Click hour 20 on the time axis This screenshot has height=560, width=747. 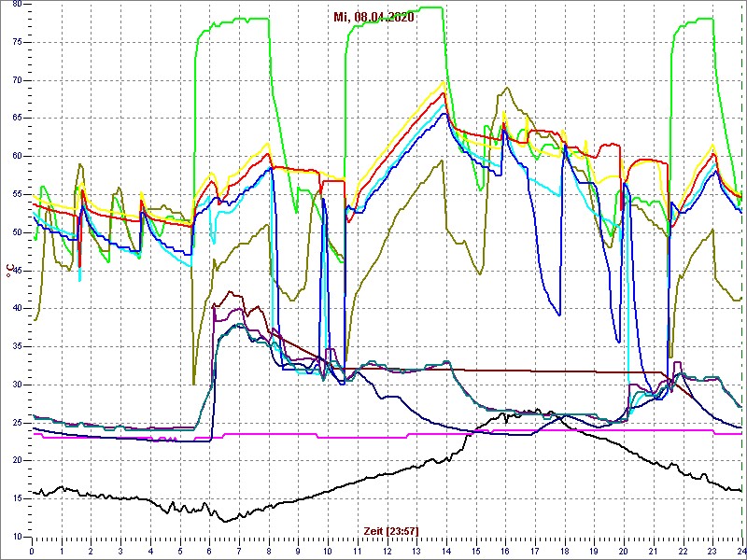624,551
